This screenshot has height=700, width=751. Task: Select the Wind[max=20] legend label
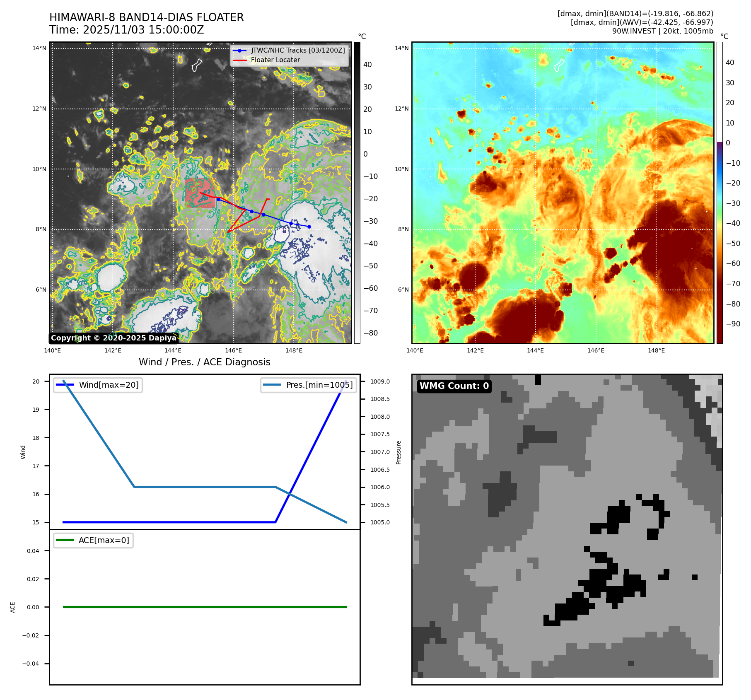109,385
